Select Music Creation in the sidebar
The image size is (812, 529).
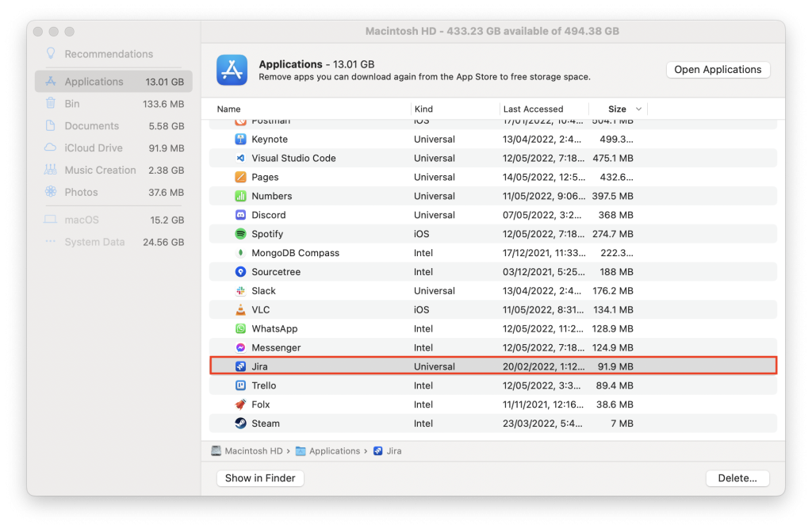(x=113, y=170)
